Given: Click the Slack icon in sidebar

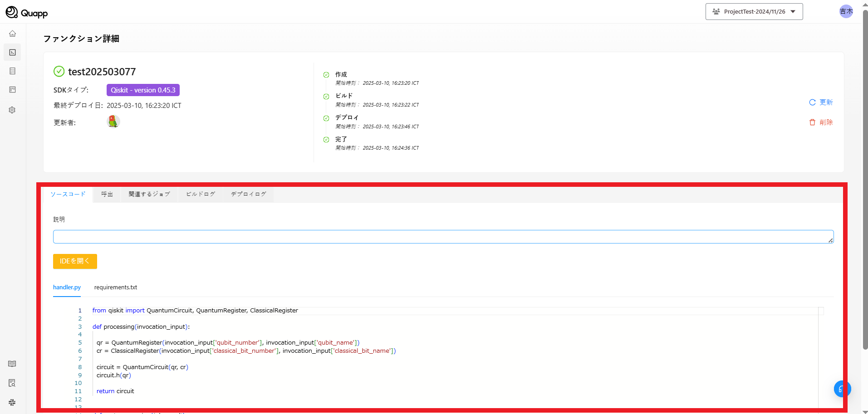Looking at the screenshot, I should [x=12, y=402].
